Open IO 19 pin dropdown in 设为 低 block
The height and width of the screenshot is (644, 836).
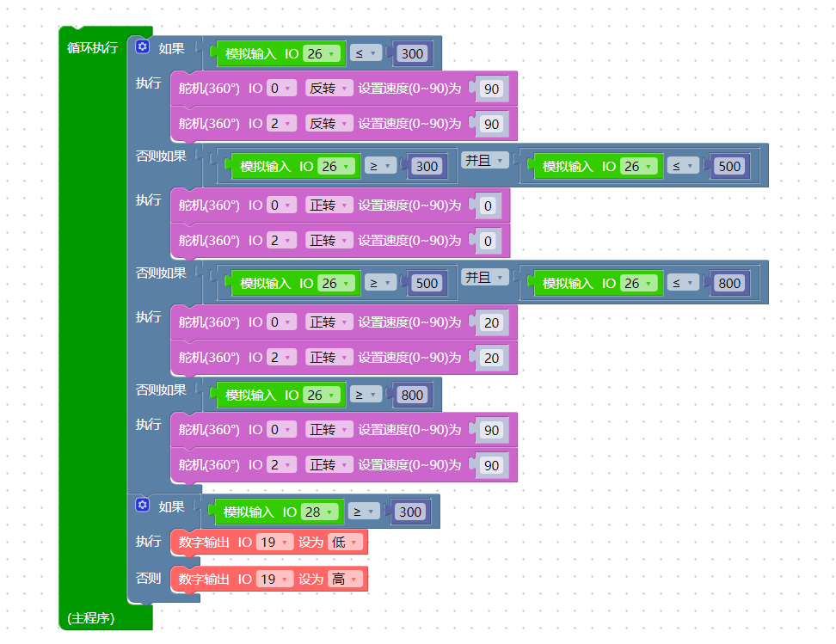pyautogui.click(x=275, y=543)
